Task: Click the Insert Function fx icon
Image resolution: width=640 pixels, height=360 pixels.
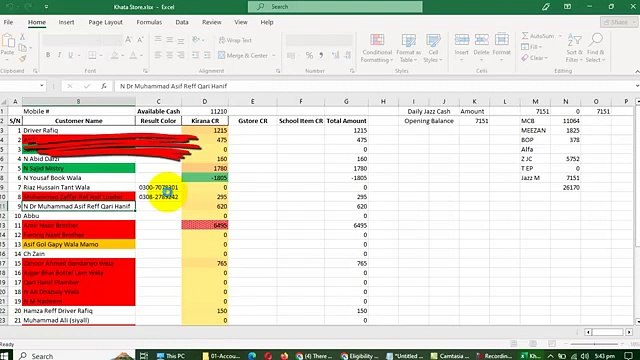Action: pyautogui.click(x=104, y=86)
